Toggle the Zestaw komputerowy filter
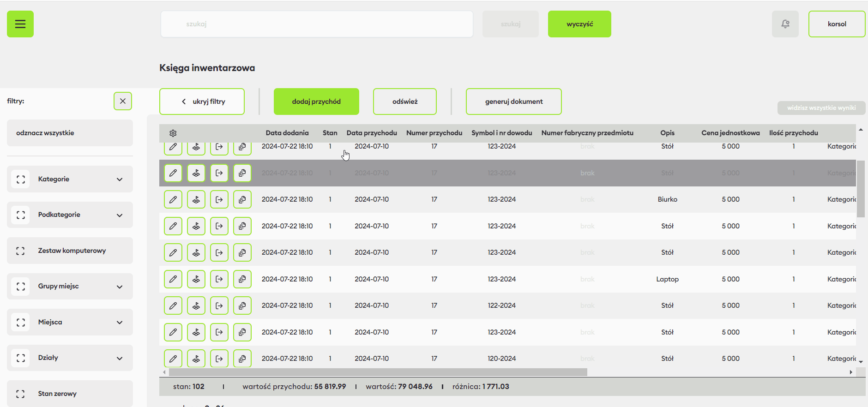The width and height of the screenshot is (868, 407). (x=20, y=251)
